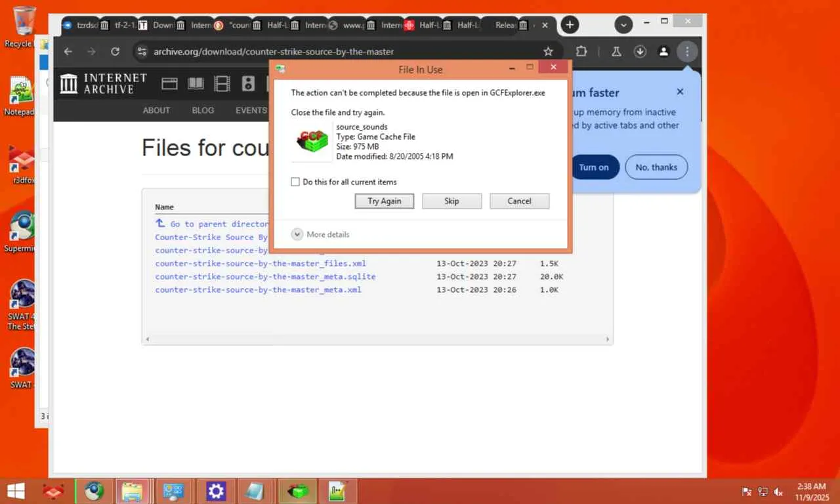
Task: Select the Supermium desktop shortcut
Action: click(x=22, y=232)
